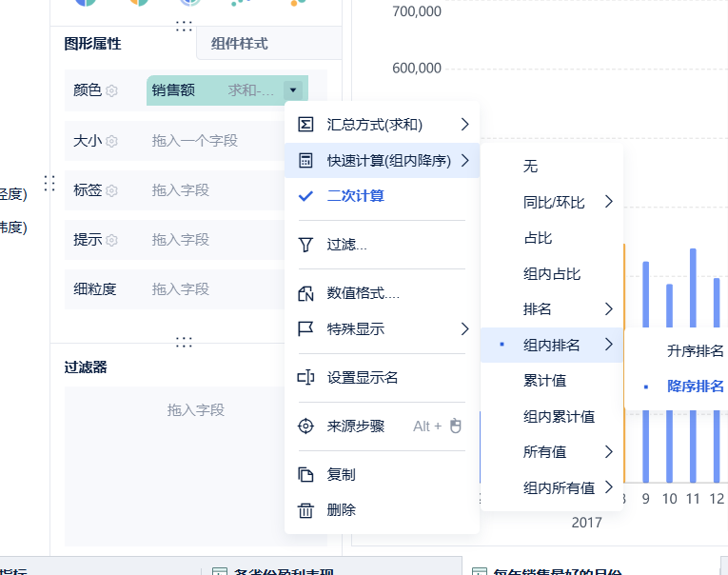The image size is (728, 575).
Task: Open the 颜色 settings gear icon
Action: point(111,90)
